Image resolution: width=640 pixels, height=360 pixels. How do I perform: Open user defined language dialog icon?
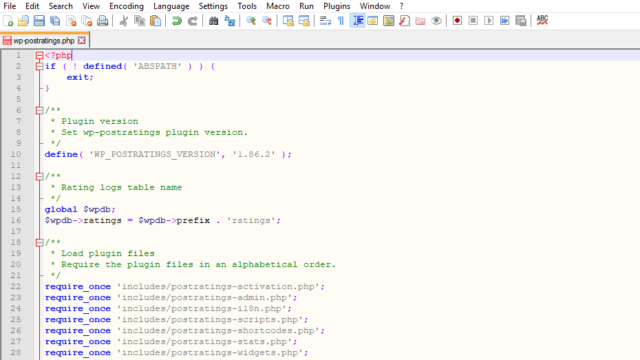373,21
